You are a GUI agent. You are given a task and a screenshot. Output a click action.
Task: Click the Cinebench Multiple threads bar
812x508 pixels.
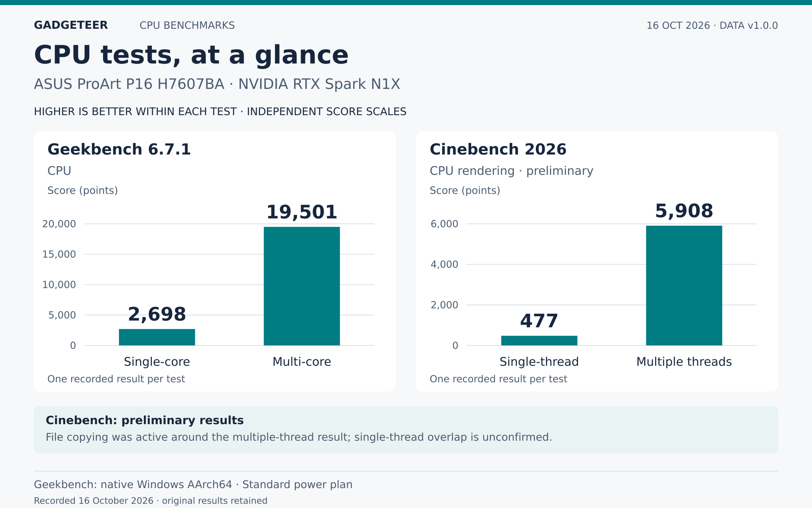click(684, 285)
